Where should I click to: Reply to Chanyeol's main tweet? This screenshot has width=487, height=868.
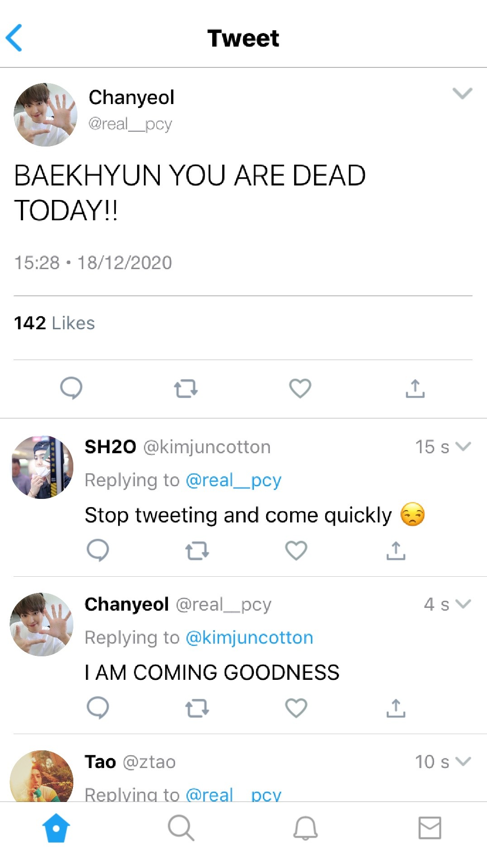(x=71, y=388)
